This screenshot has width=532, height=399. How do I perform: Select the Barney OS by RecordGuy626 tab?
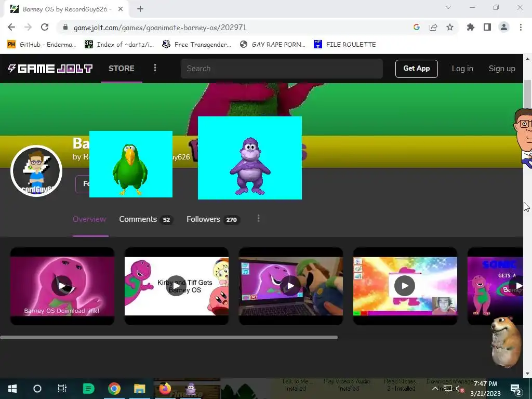coord(66,9)
